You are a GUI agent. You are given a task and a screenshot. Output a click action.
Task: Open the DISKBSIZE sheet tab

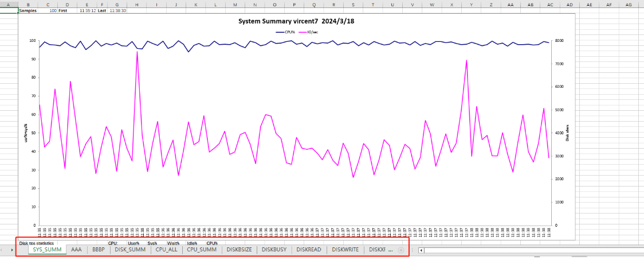point(239,250)
